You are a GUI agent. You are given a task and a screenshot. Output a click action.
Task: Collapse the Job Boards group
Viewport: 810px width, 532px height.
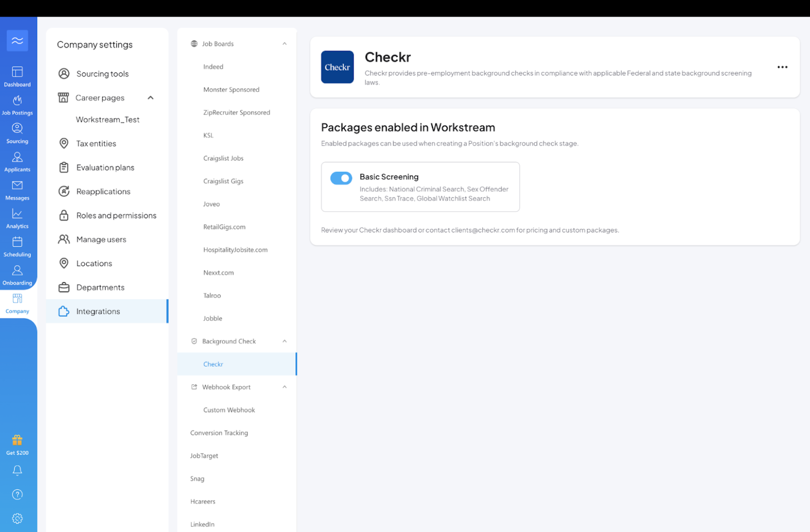click(284, 44)
